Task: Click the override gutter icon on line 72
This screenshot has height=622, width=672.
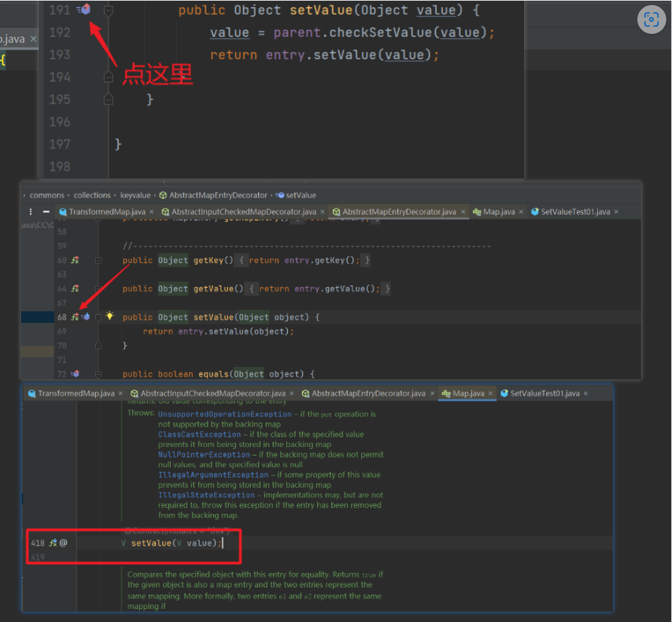Action: 75,373
